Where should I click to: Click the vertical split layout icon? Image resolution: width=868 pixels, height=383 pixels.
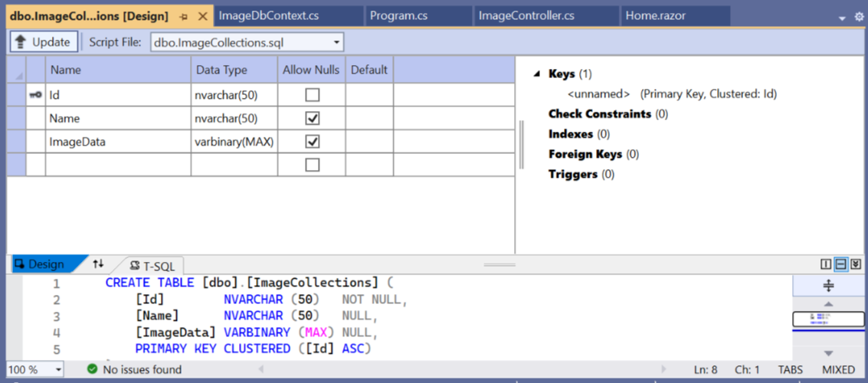[x=826, y=264]
